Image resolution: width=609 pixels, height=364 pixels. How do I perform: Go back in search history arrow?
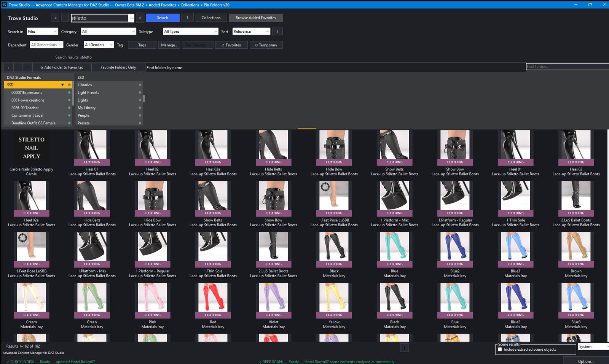coord(55,18)
